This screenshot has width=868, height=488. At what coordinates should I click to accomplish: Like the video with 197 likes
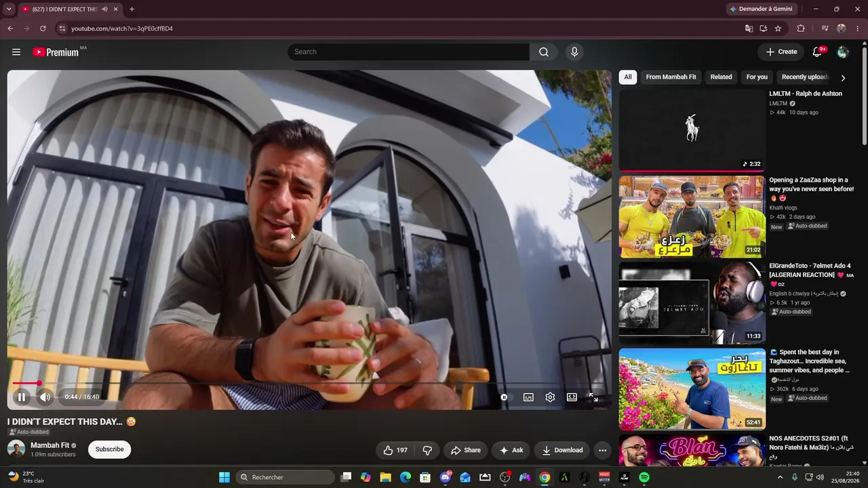pos(395,450)
